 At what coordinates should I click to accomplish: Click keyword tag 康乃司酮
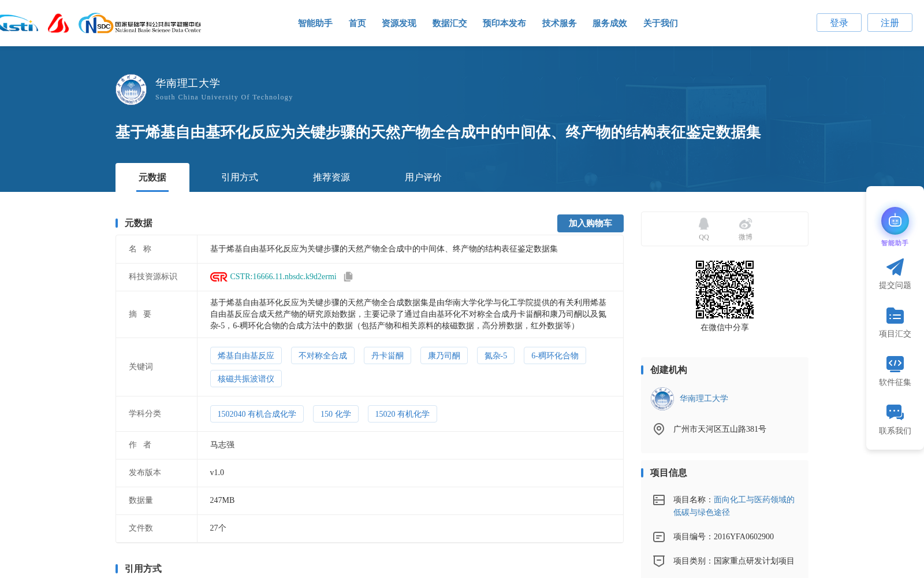pyautogui.click(x=444, y=355)
